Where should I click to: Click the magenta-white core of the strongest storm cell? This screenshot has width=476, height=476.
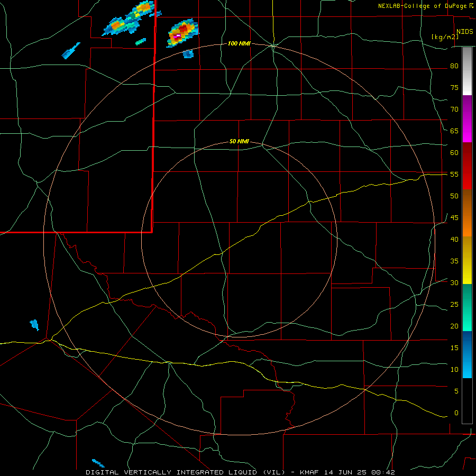point(178,35)
